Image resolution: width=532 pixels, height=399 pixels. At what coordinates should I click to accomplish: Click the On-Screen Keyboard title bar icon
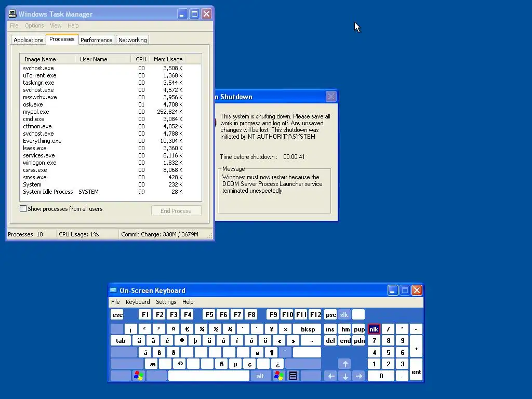click(x=113, y=290)
